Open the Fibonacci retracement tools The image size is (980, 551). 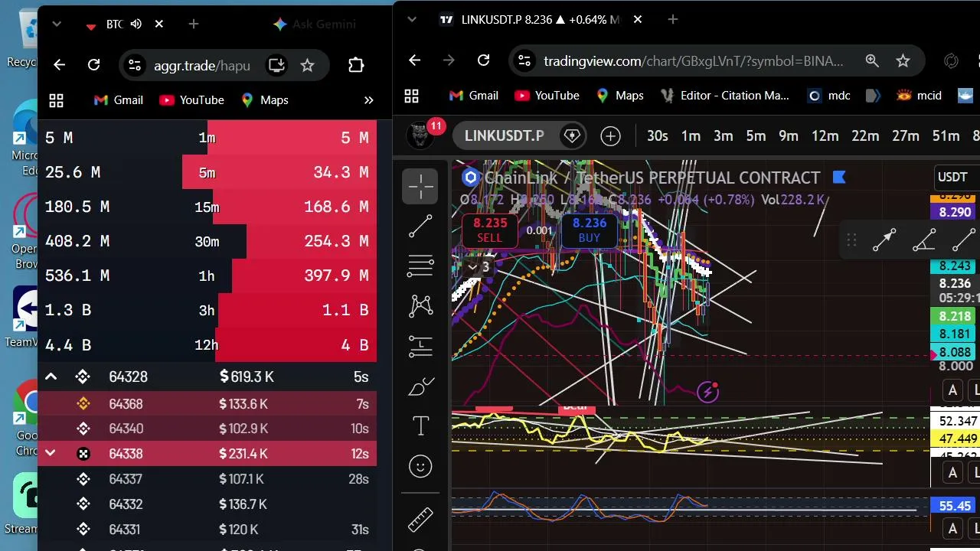click(420, 266)
